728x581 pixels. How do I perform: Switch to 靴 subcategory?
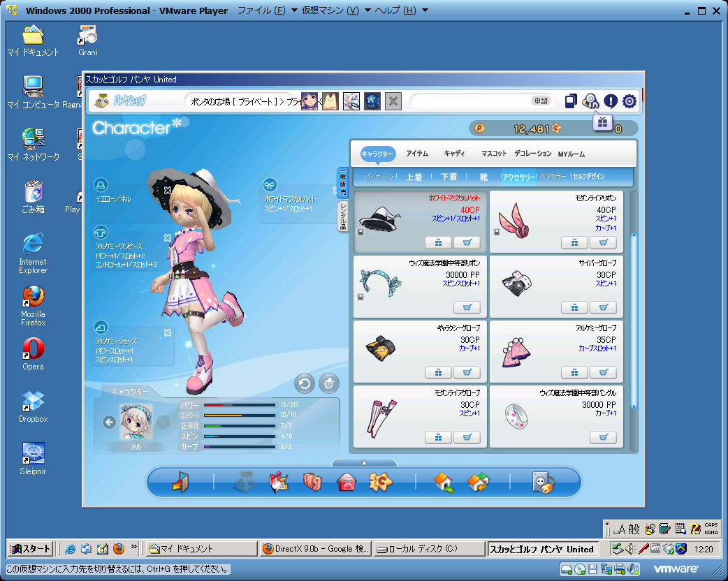483,177
